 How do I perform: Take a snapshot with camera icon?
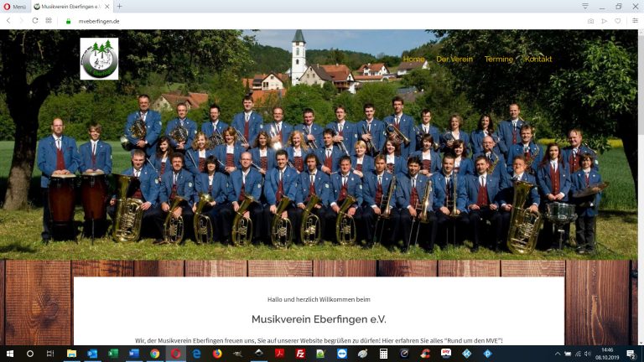point(590,21)
